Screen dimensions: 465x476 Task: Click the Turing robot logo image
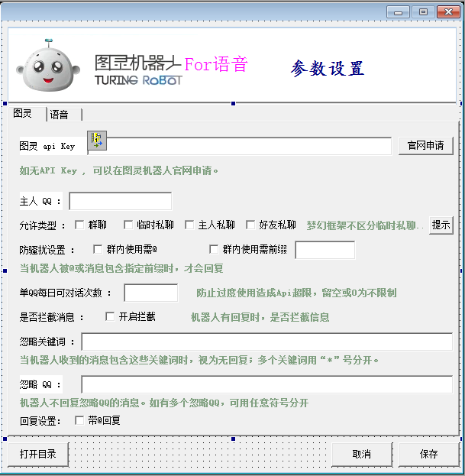pos(48,65)
